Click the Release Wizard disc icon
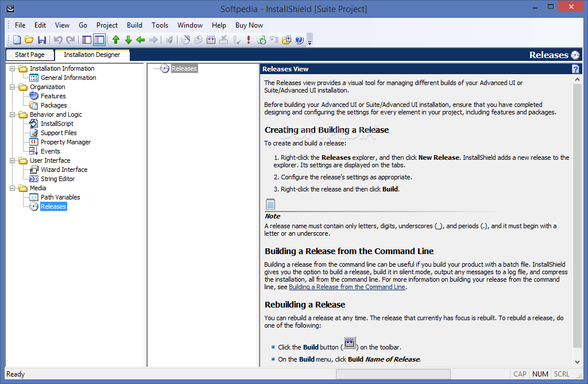This screenshot has height=384, width=588. 185,40
